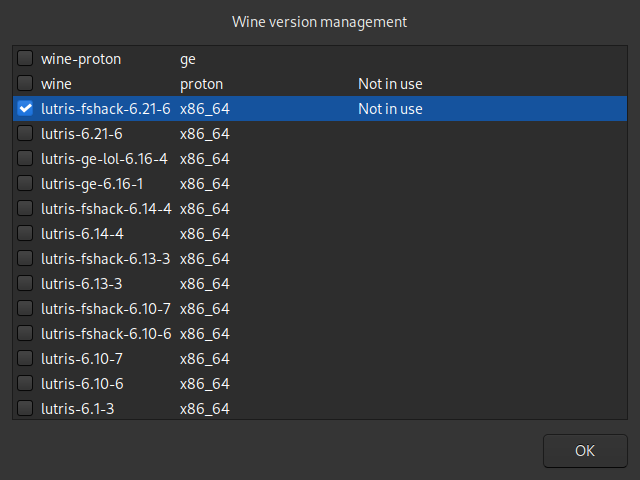Click the lutris-6.14-4 name text

tap(82, 234)
